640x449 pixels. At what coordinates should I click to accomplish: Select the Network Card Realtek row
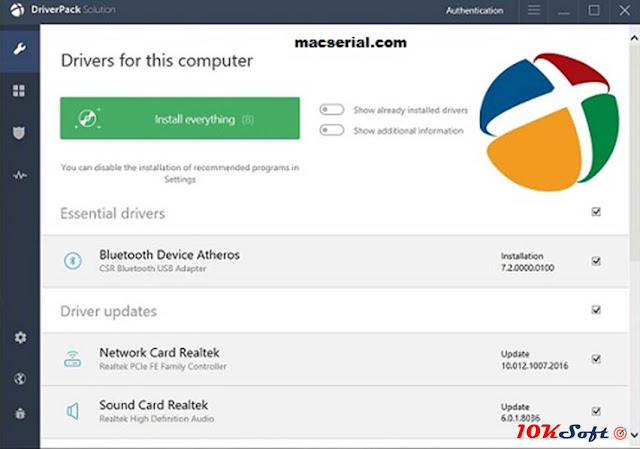300,359
